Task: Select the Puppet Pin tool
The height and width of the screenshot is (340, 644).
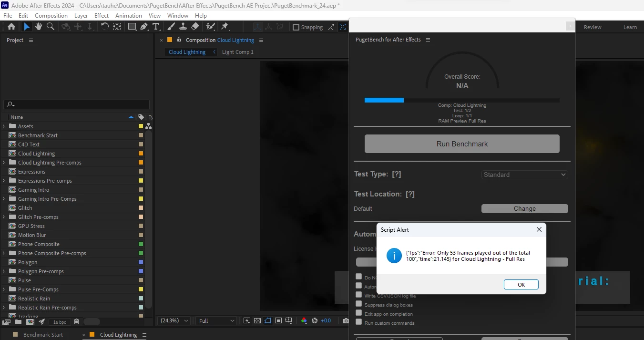Action: point(225,27)
